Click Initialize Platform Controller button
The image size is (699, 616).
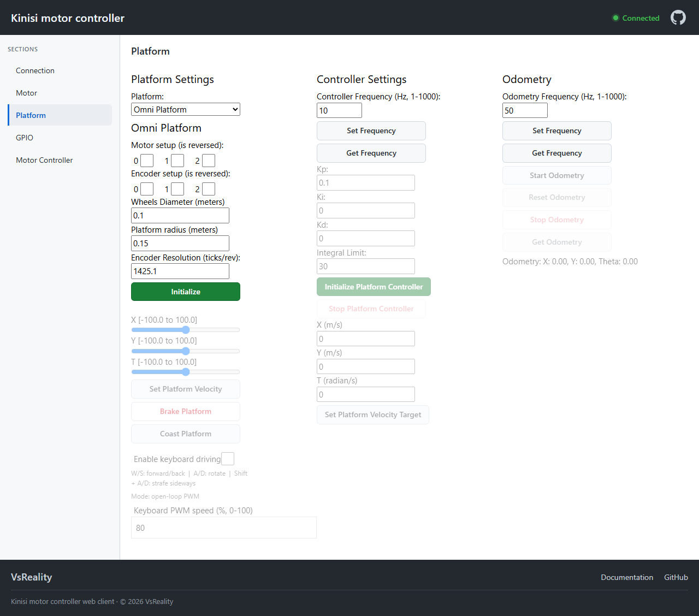[x=374, y=287]
